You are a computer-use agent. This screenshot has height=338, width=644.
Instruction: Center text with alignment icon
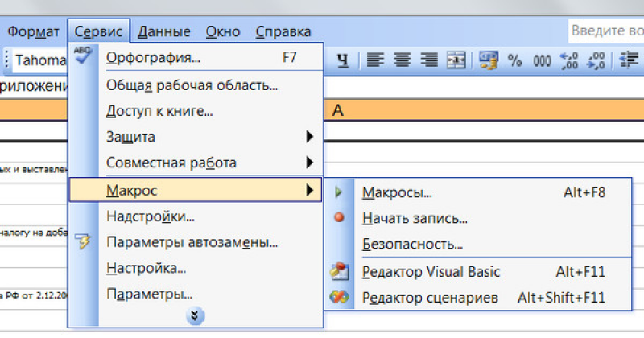402,60
